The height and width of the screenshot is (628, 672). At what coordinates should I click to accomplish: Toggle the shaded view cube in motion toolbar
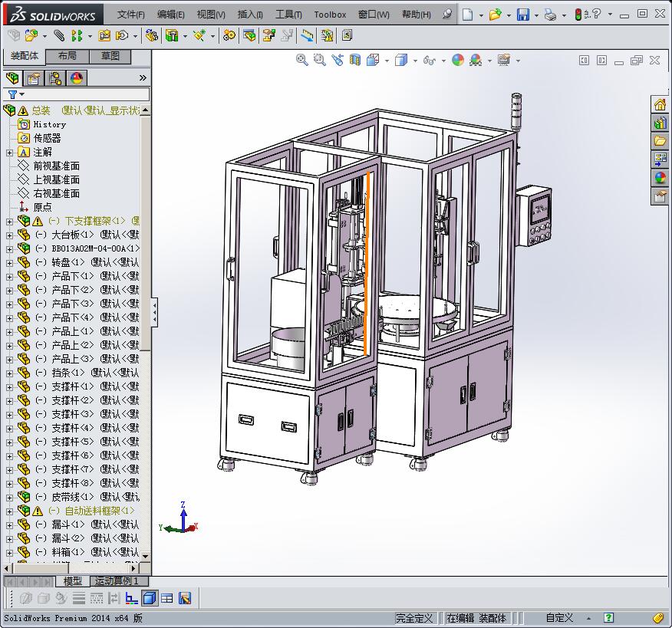149,597
